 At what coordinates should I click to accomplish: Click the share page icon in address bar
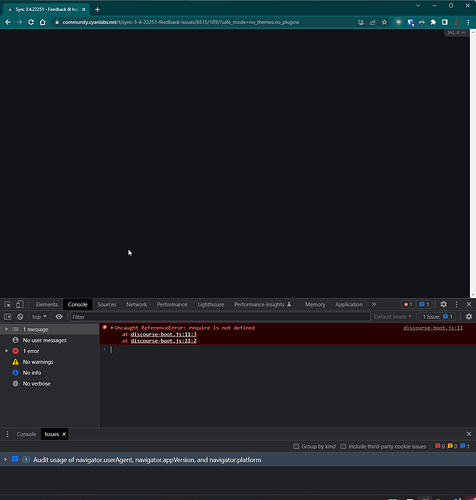(373, 22)
